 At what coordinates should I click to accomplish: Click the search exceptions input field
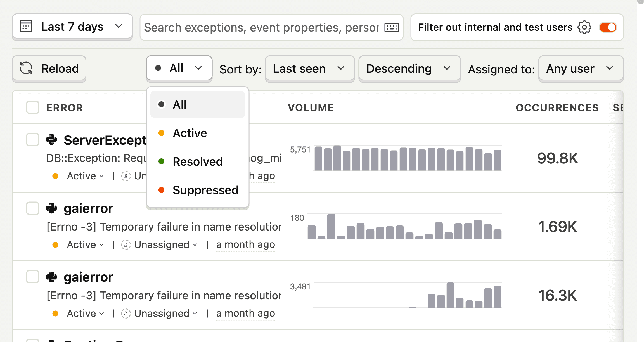click(261, 27)
